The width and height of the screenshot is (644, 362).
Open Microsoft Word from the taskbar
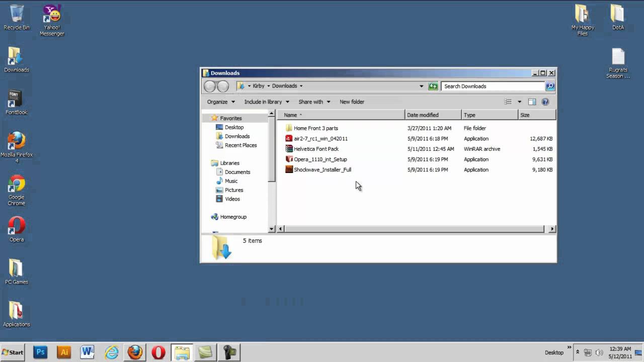click(x=88, y=352)
